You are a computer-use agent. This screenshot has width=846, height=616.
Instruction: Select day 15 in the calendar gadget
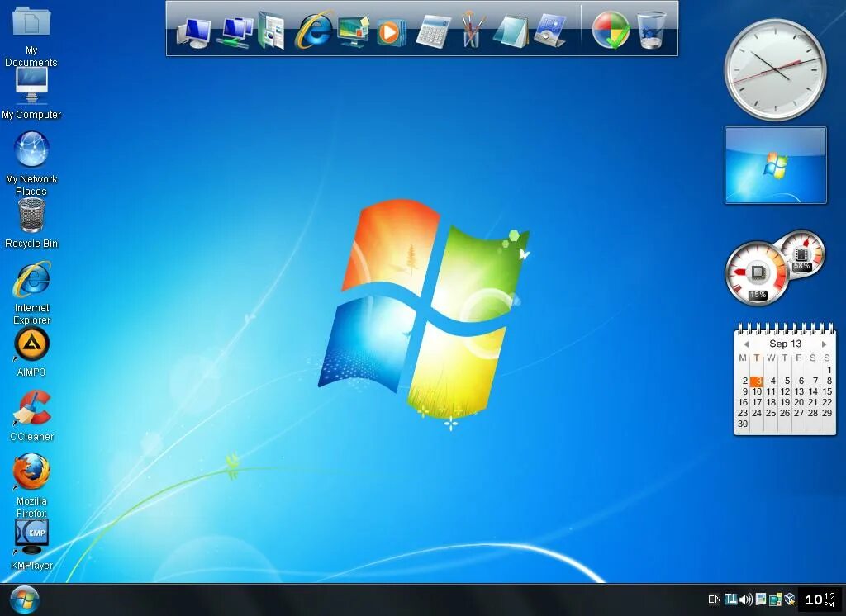click(x=826, y=391)
